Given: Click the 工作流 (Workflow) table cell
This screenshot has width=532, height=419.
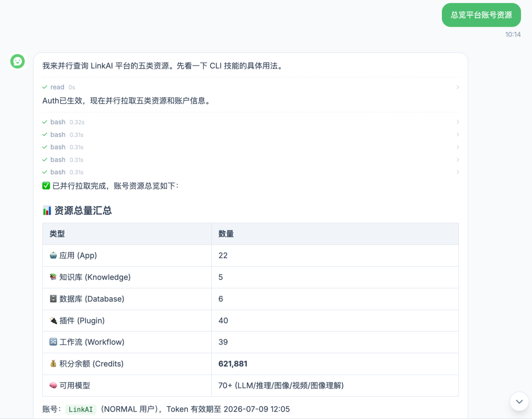Looking at the screenshot, I should pos(127,342).
